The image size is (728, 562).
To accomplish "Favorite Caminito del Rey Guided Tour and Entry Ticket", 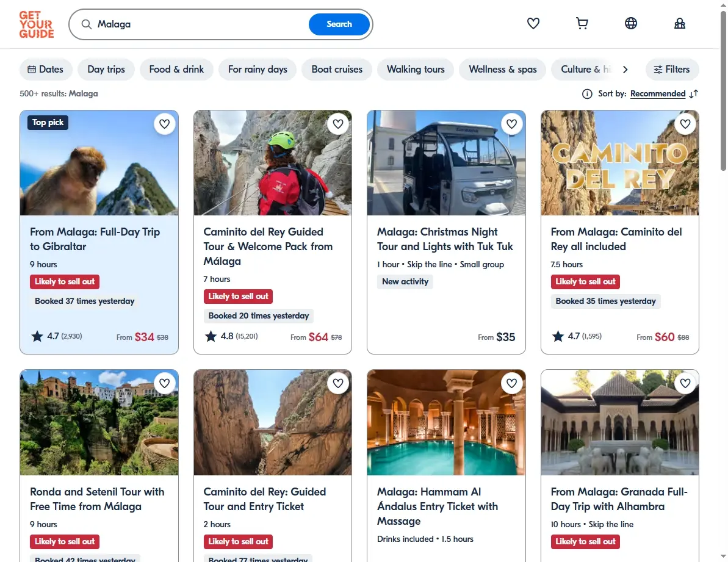I will click(x=338, y=383).
